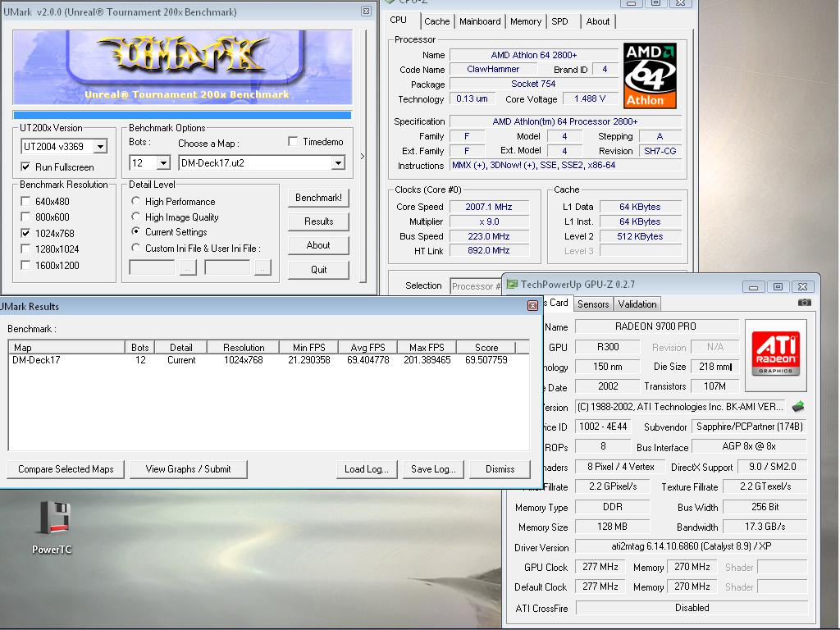Select Custom Ini File & User Ini File option
The image size is (840, 630).
coord(135,248)
